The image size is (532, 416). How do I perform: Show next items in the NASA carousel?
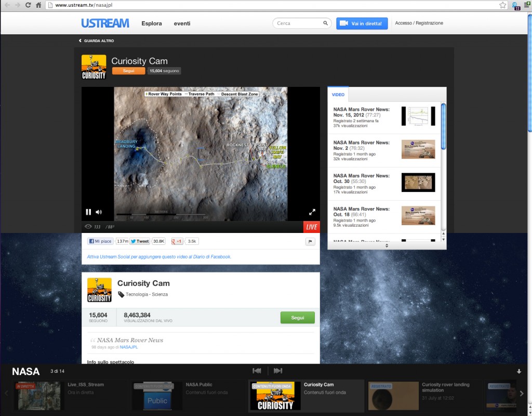click(522, 394)
